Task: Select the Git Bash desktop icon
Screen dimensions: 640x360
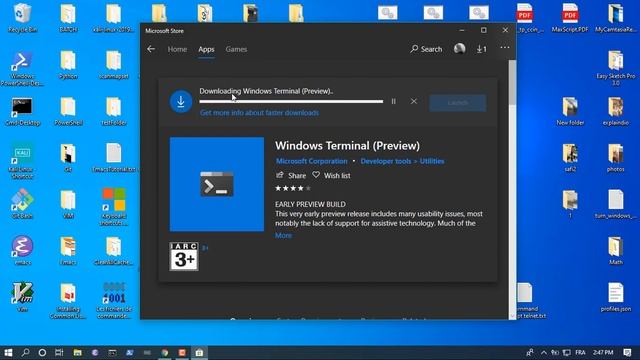Action: 22,204
